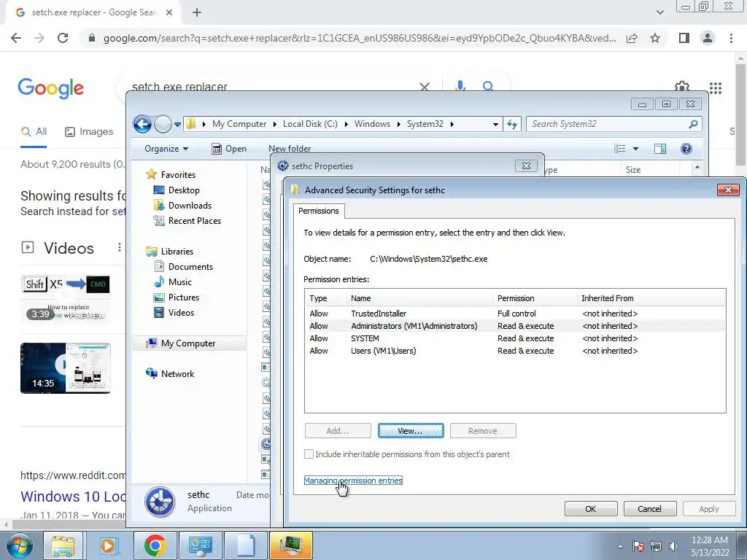
Task: Go back in Explorer window
Action: 142,124
